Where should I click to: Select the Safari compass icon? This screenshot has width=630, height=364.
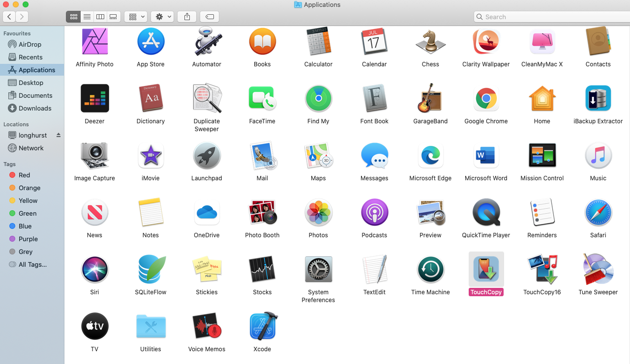pyautogui.click(x=598, y=213)
